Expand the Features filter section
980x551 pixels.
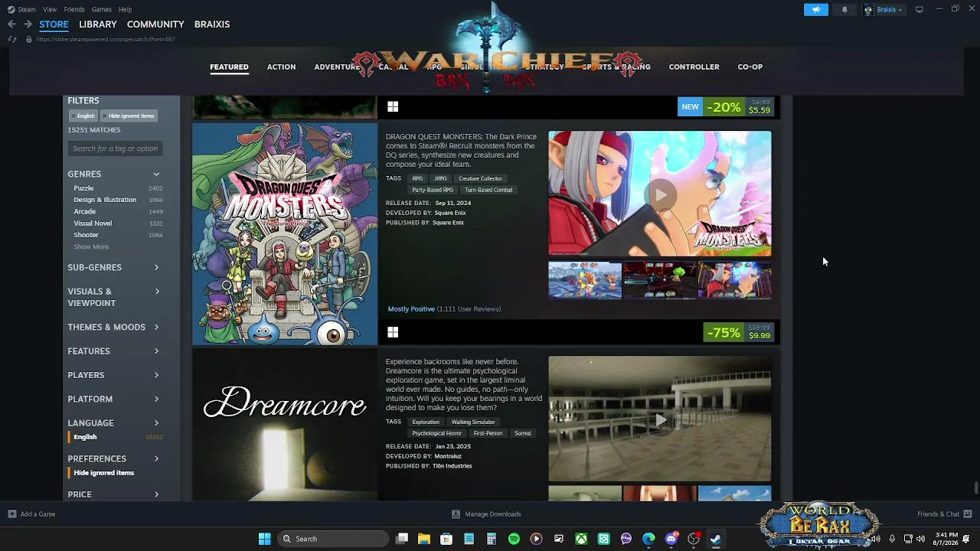(114, 351)
